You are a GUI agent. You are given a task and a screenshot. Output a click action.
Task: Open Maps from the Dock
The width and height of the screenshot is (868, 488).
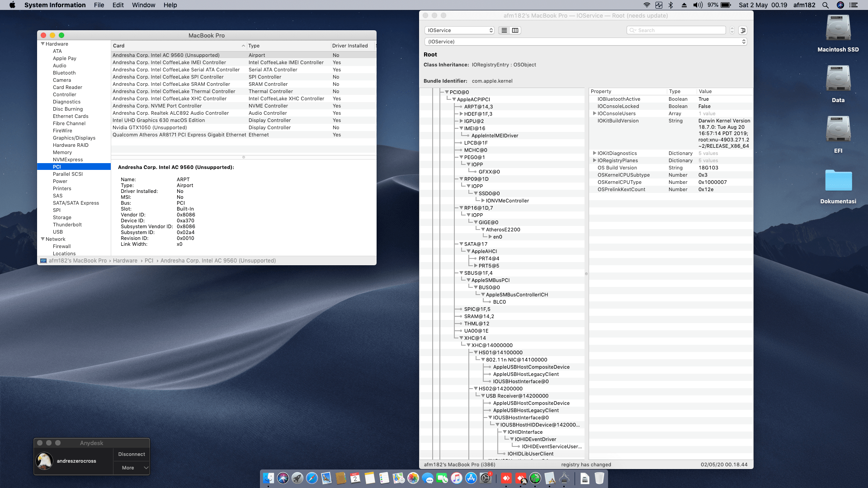pos(399,478)
